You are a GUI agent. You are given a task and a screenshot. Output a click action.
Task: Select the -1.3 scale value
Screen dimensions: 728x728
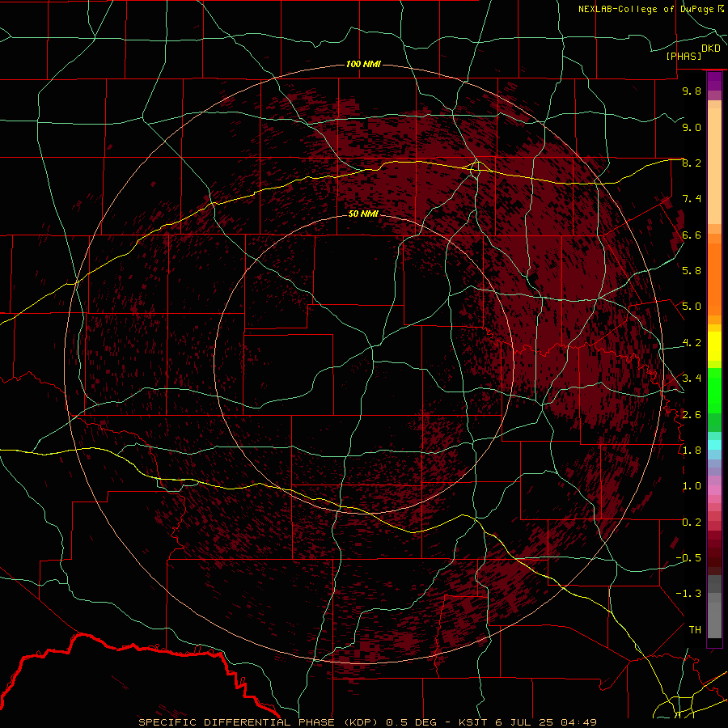688,594
